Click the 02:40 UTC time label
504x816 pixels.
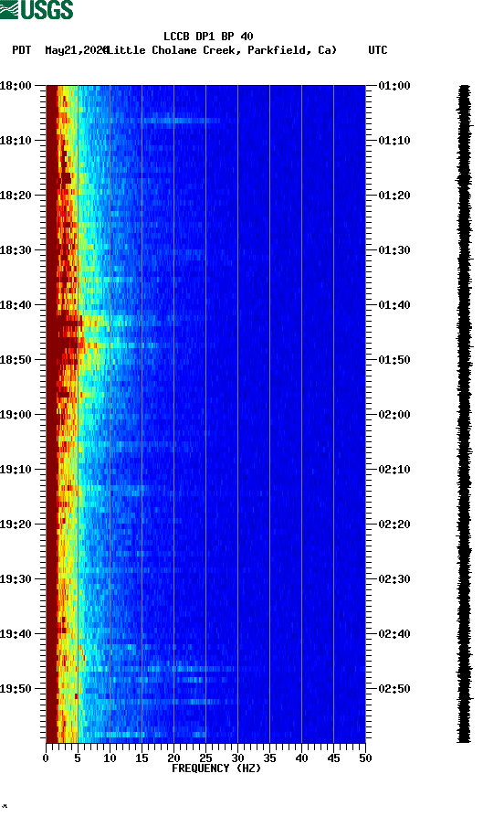coord(394,634)
